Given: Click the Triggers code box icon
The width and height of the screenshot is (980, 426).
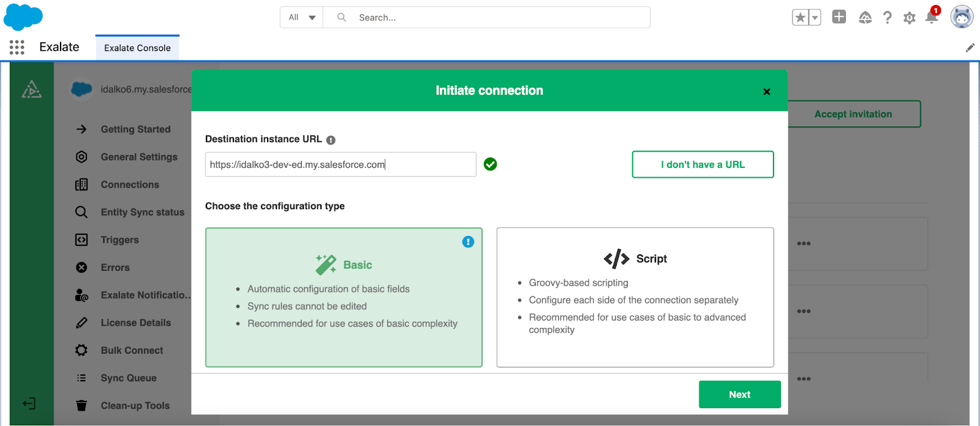Looking at the screenshot, I should 81,240.
